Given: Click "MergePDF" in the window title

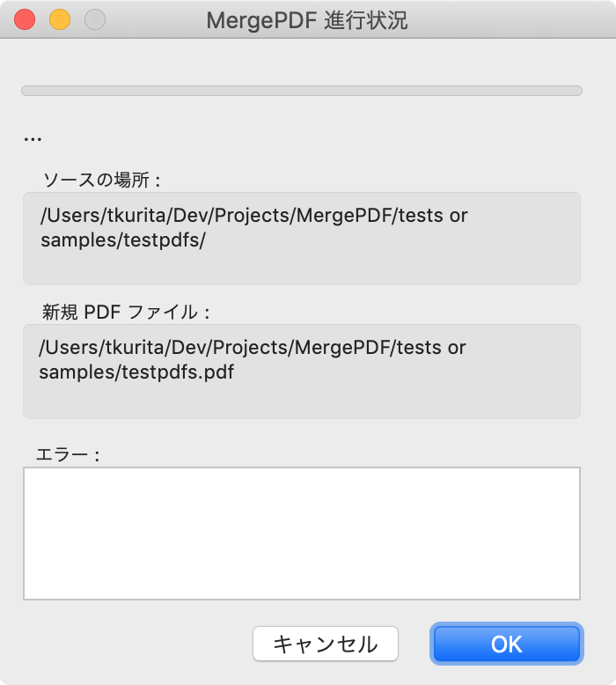Looking at the screenshot, I should click(255, 20).
